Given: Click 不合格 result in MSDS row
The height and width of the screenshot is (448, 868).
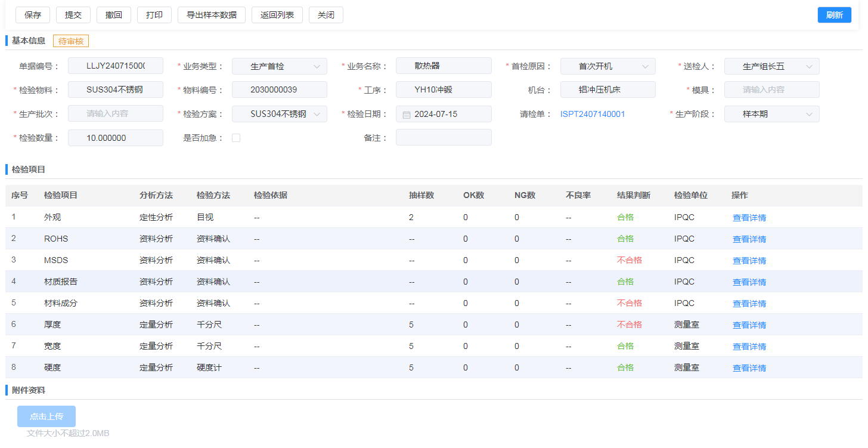Looking at the screenshot, I should pyautogui.click(x=630, y=260).
